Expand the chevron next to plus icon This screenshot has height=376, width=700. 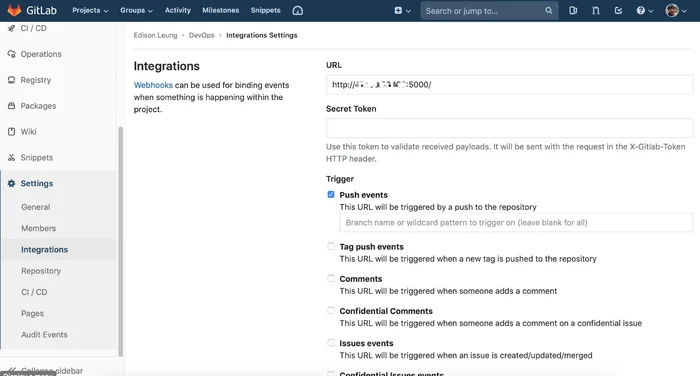coord(408,11)
